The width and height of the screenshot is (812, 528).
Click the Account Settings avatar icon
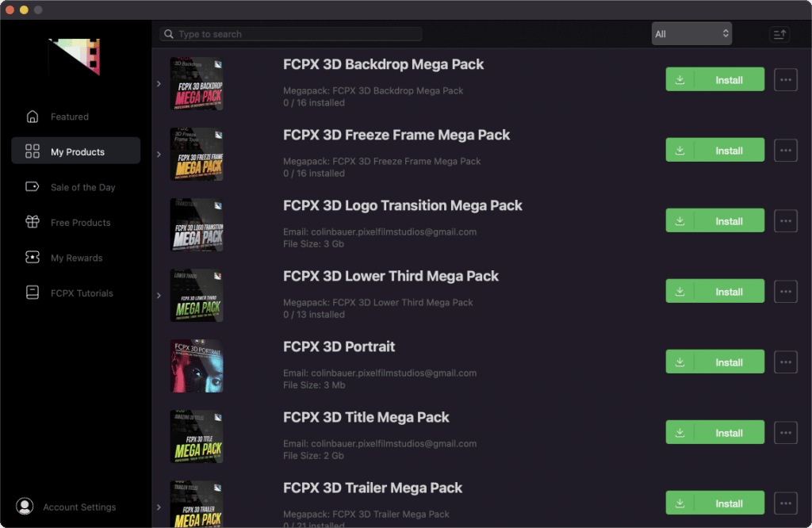pyautogui.click(x=25, y=507)
